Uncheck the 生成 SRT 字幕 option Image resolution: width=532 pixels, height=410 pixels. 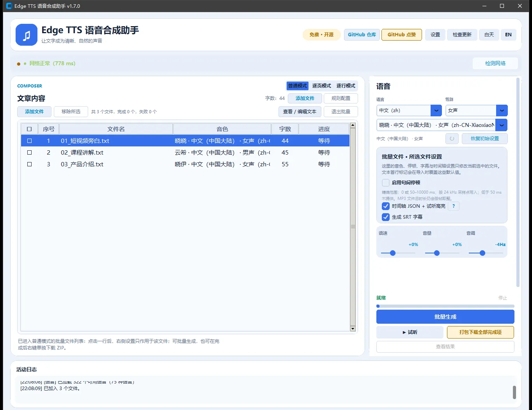(x=386, y=217)
